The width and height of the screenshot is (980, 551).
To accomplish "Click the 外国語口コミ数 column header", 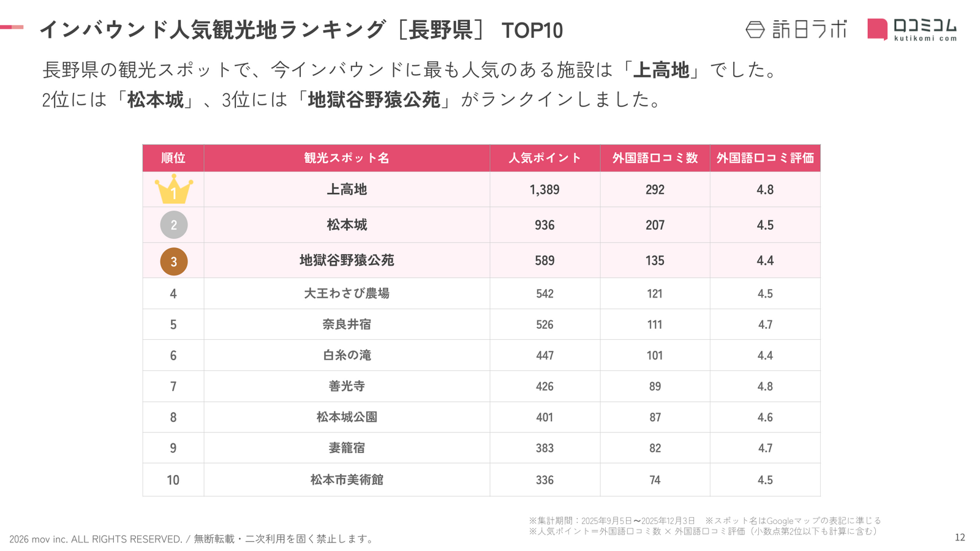I will (655, 158).
